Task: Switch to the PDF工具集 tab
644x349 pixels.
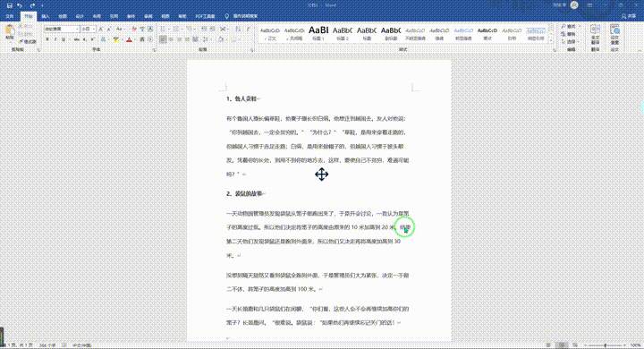Action: click(x=205, y=16)
